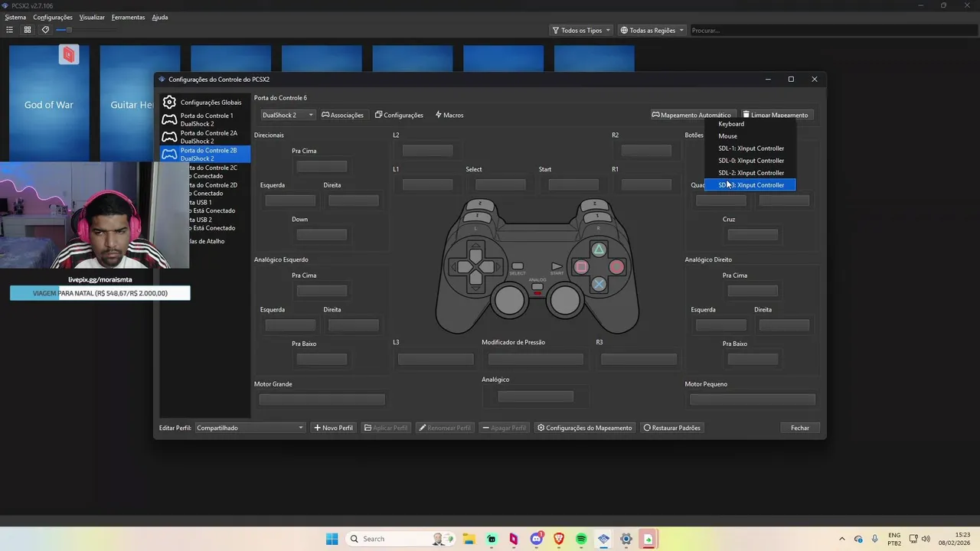
Task: Click the Motor Grande binding box
Action: pos(322,399)
